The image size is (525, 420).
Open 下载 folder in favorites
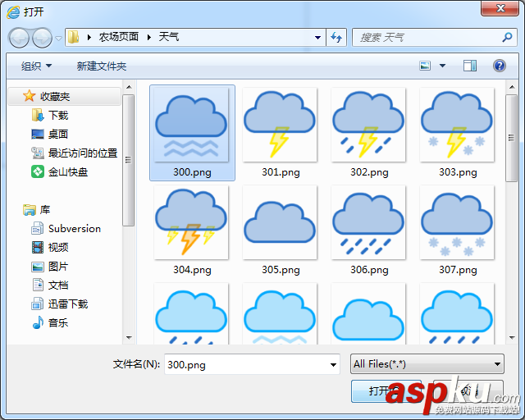pos(58,116)
